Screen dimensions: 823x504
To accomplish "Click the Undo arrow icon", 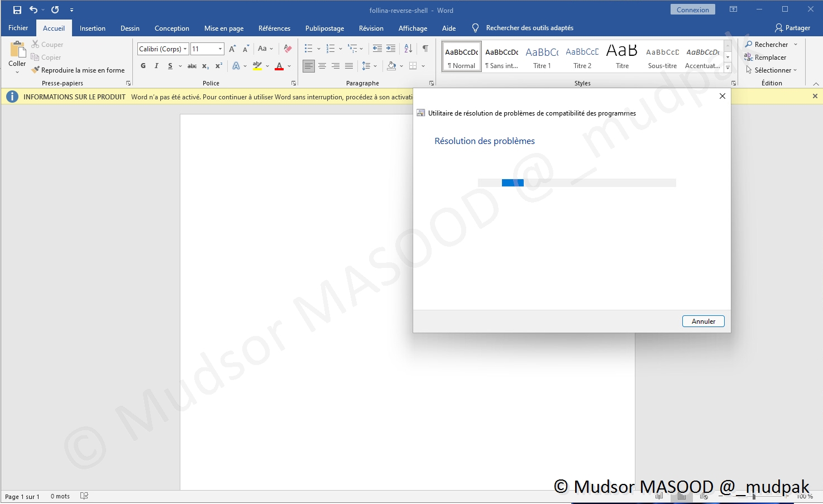I will [x=34, y=10].
